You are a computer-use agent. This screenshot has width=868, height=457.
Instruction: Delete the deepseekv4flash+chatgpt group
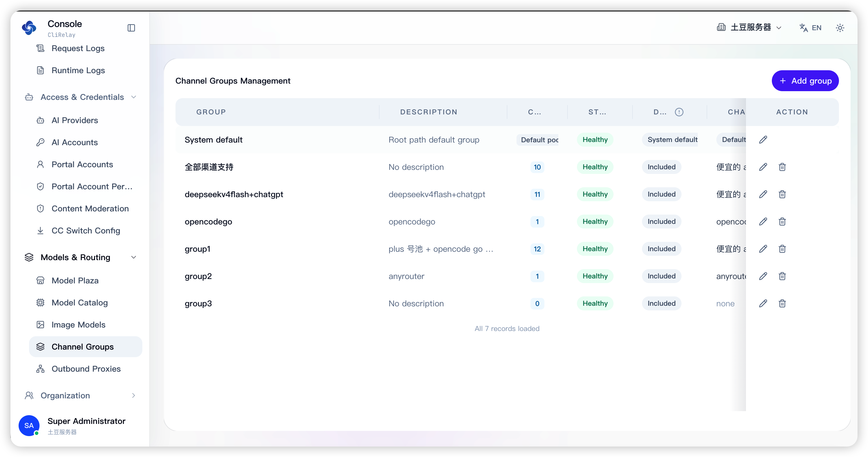click(x=782, y=194)
